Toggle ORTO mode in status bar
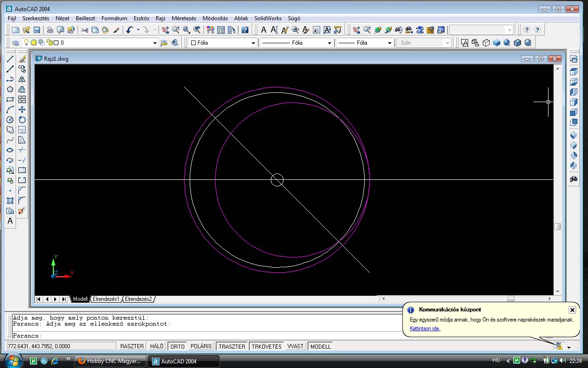 [x=178, y=346]
